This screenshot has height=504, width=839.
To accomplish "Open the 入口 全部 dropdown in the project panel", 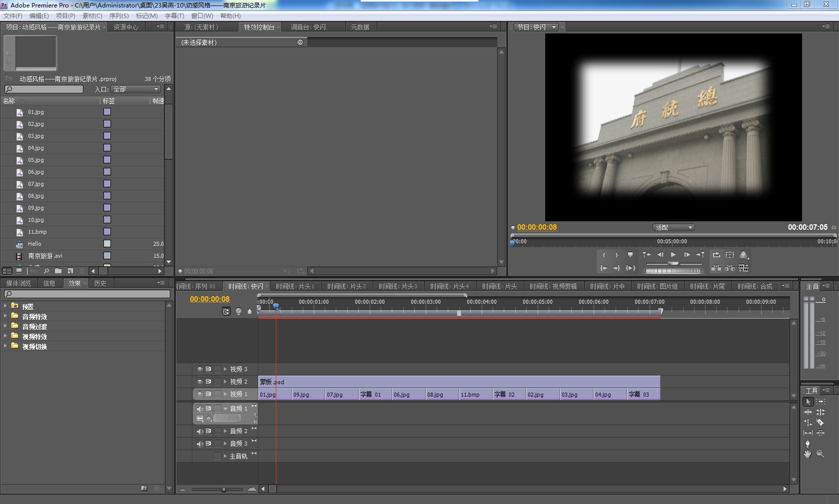I will (x=135, y=89).
